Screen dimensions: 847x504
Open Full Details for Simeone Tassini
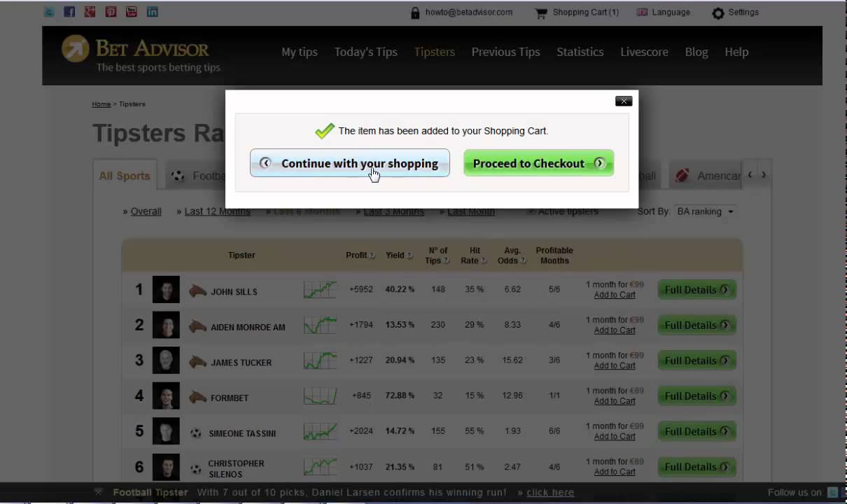point(696,431)
